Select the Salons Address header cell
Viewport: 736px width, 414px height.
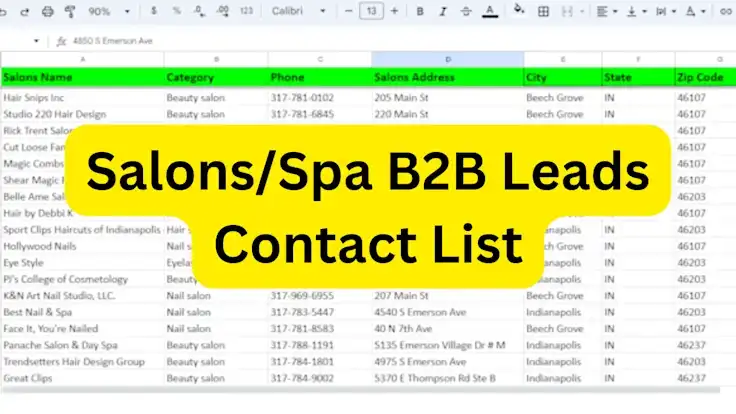(446, 77)
